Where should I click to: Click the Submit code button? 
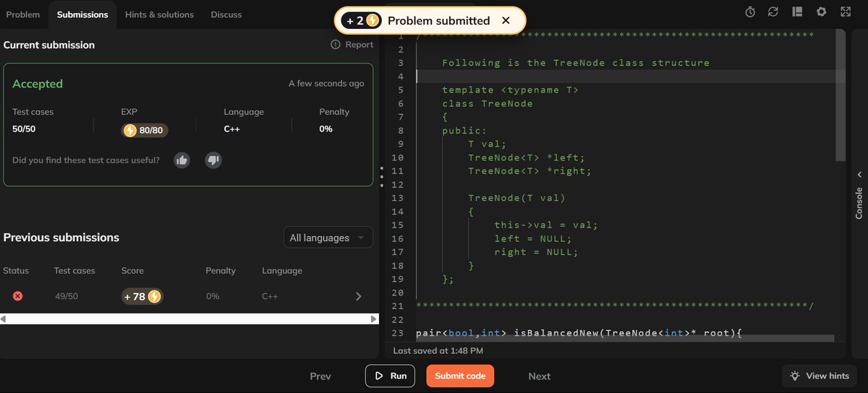tap(460, 376)
